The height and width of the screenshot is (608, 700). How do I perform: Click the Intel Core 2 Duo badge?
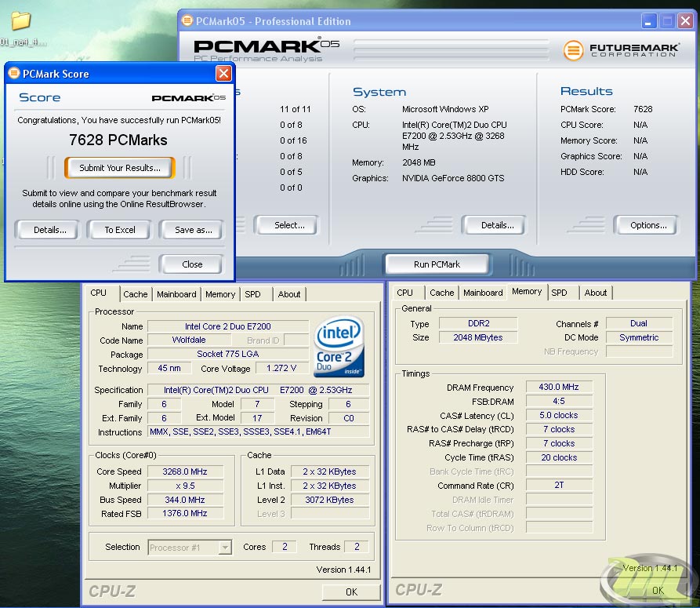pyautogui.click(x=339, y=347)
